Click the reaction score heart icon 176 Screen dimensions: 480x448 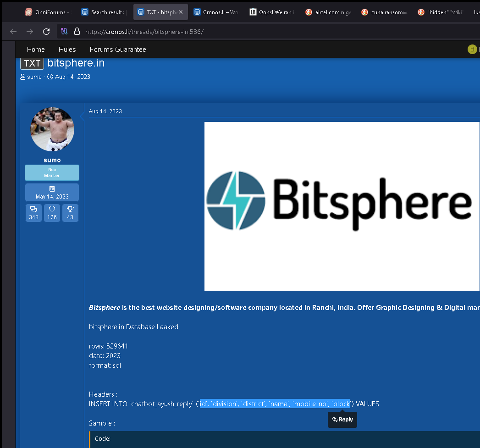pyautogui.click(x=52, y=213)
